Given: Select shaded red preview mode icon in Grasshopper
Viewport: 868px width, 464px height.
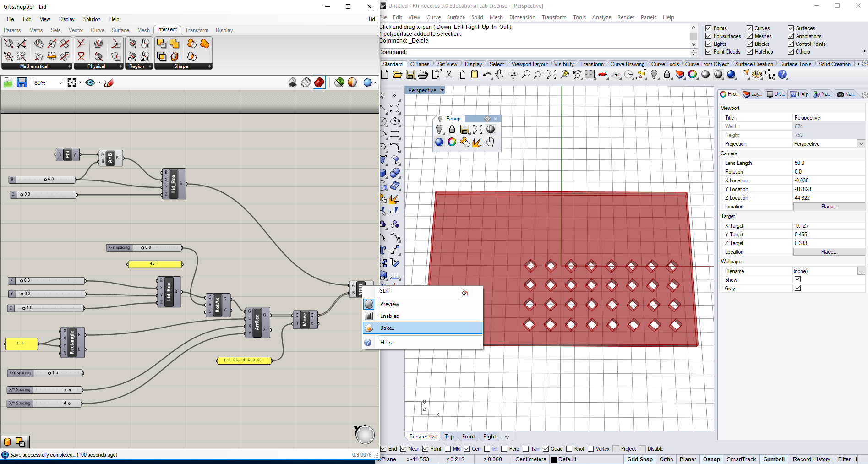Looking at the screenshot, I should [x=319, y=82].
